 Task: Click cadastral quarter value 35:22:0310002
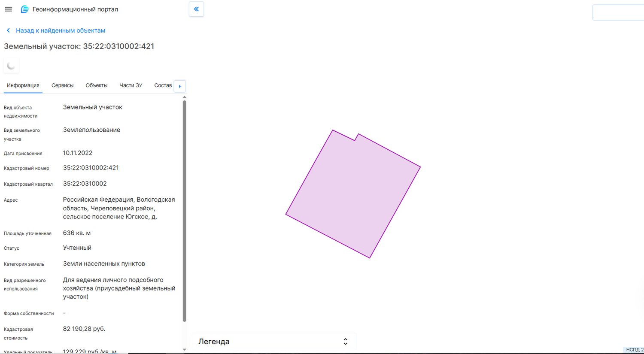pyautogui.click(x=85, y=184)
